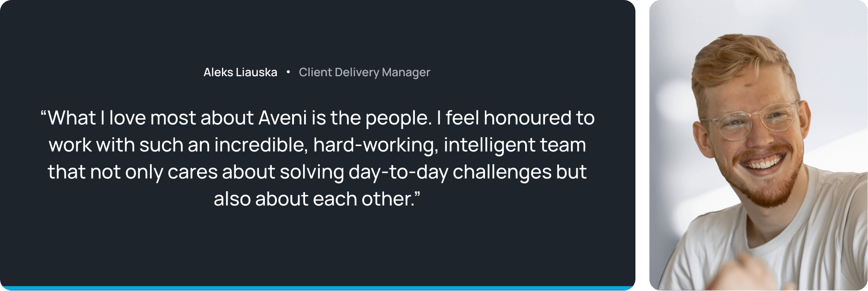Click the blue progress bar under the card

coord(317,288)
